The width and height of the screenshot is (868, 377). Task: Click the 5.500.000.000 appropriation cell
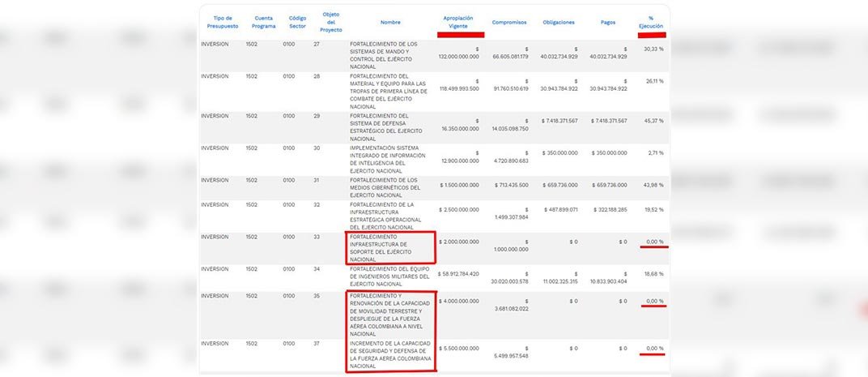click(460, 349)
